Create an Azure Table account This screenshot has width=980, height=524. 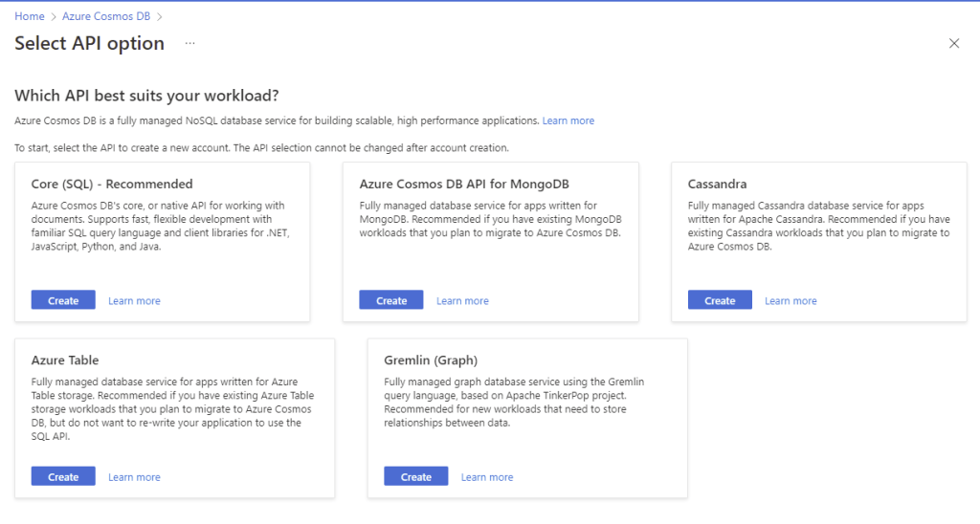(x=63, y=476)
